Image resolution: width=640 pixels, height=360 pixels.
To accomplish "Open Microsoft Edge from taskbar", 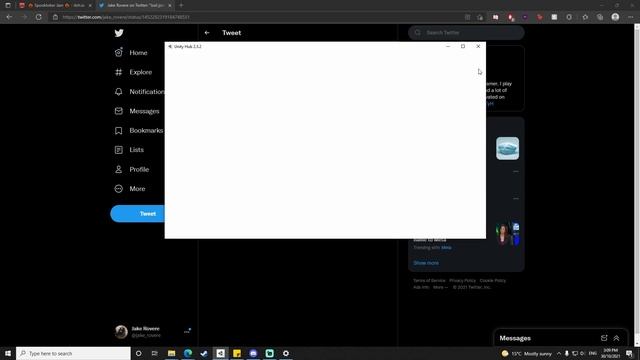I will click(x=188, y=353).
